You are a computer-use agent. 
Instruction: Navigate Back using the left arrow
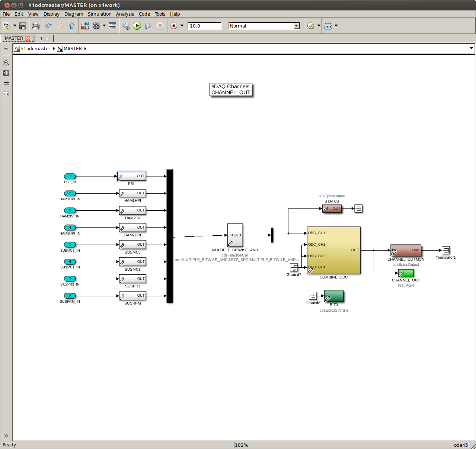coord(49,26)
